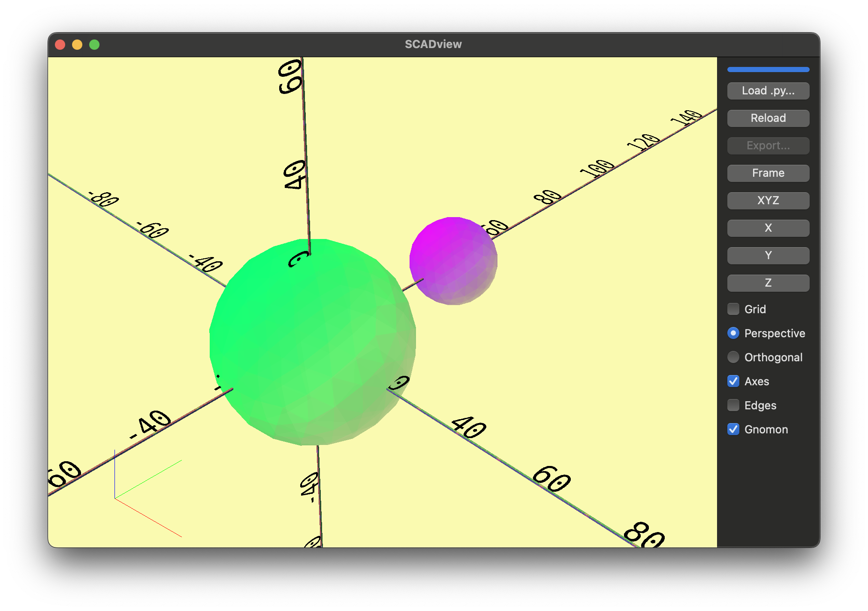Switch to Orthogonal projection
The width and height of the screenshot is (868, 611).
click(733, 357)
